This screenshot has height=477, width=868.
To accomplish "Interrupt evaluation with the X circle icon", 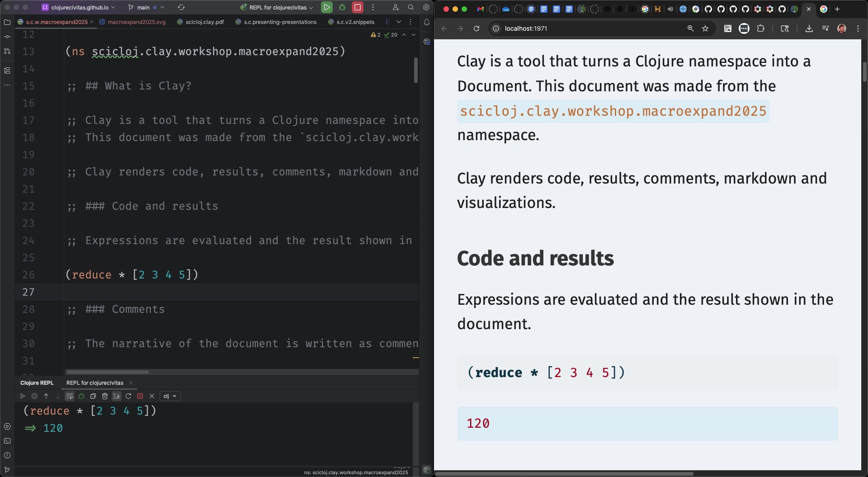I will (34, 396).
